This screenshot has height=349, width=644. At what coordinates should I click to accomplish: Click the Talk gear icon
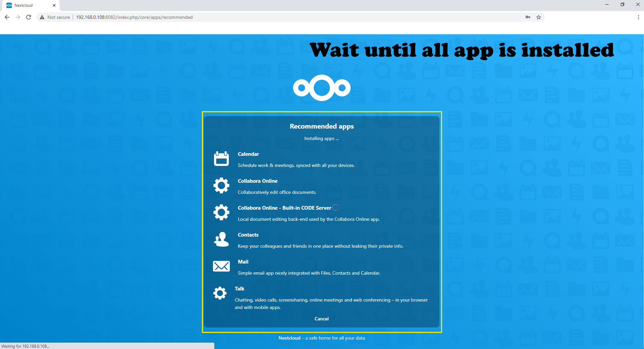pyautogui.click(x=220, y=293)
